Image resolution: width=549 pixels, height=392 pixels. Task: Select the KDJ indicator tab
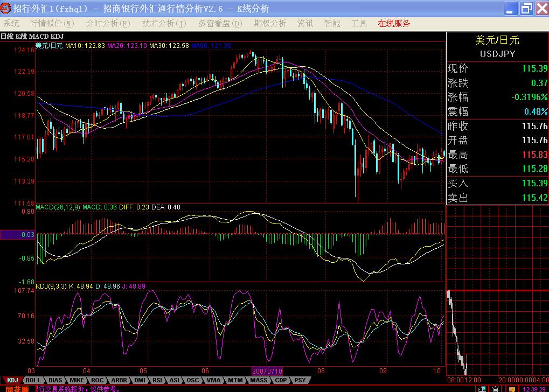point(12,380)
